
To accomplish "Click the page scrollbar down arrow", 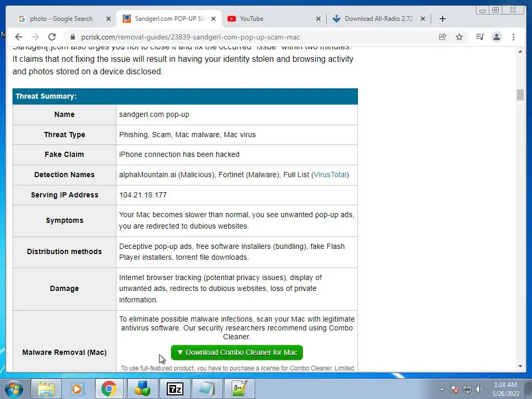I will (520, 366).
